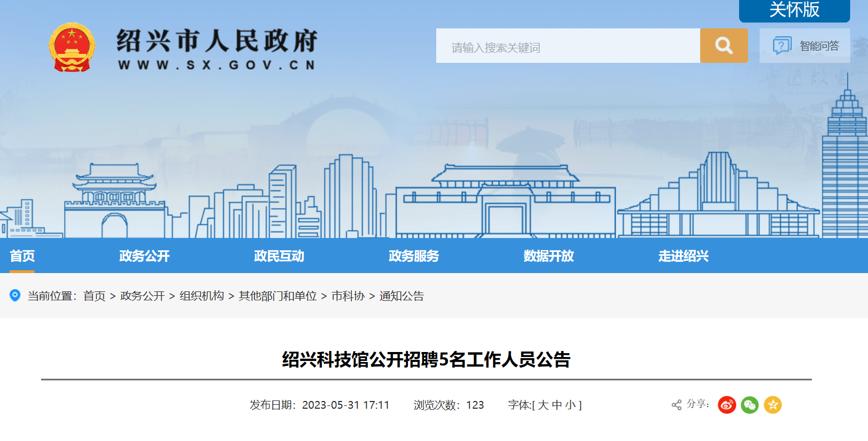This screenshot has width=868, height=441.
Task: Open the 政务公开 navigation menu
Action: click(144, 256)
